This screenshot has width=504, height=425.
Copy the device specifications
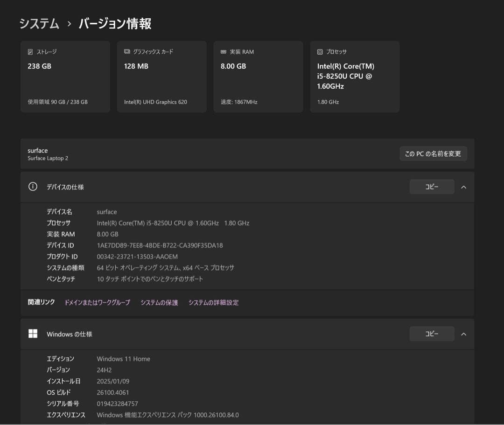click(x=432, y=187)
